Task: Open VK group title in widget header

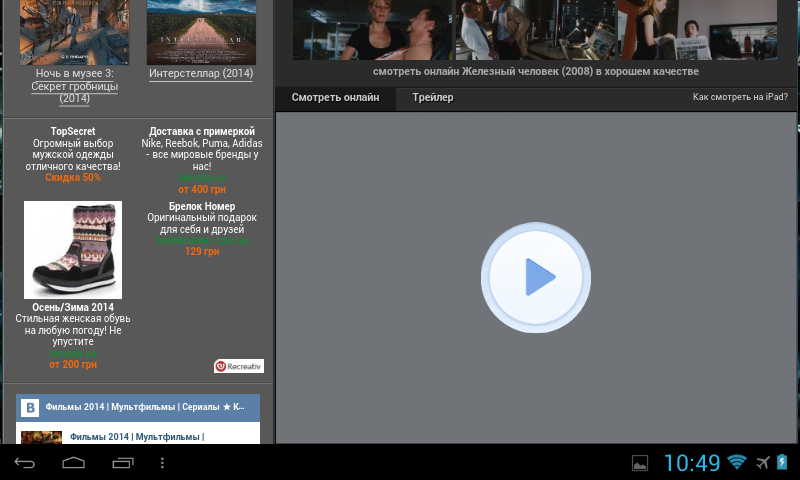Action: point(145,407)
